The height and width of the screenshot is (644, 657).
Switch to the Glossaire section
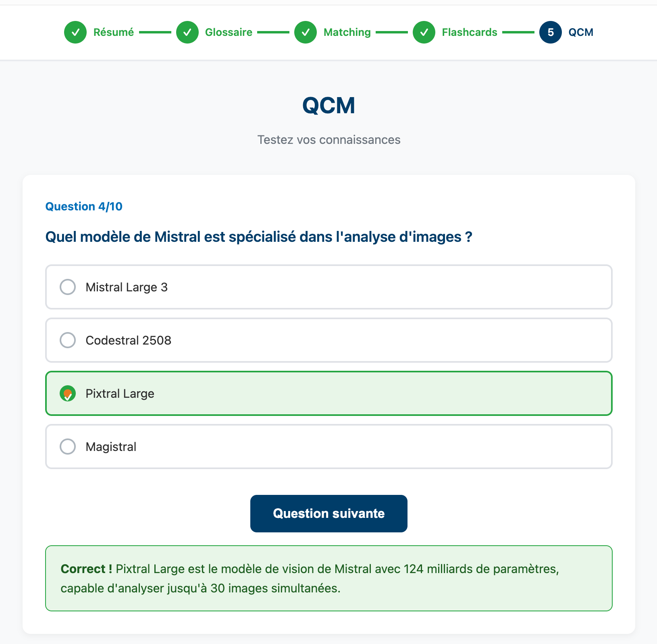pos(229,32)
